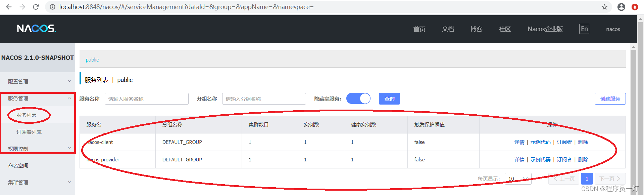Click the site info icon in address bar
644x195 pixels.
pos(53,7)
